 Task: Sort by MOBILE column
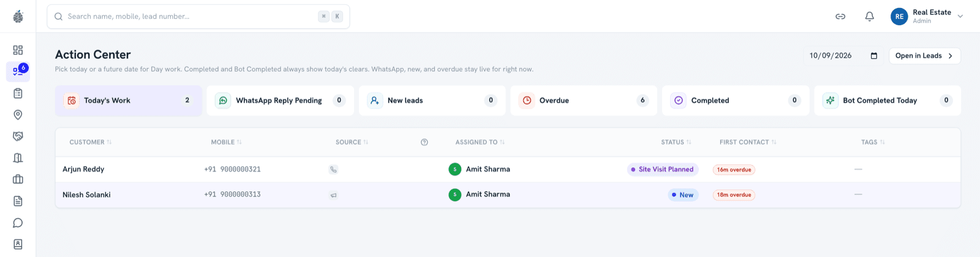(226, 142)
